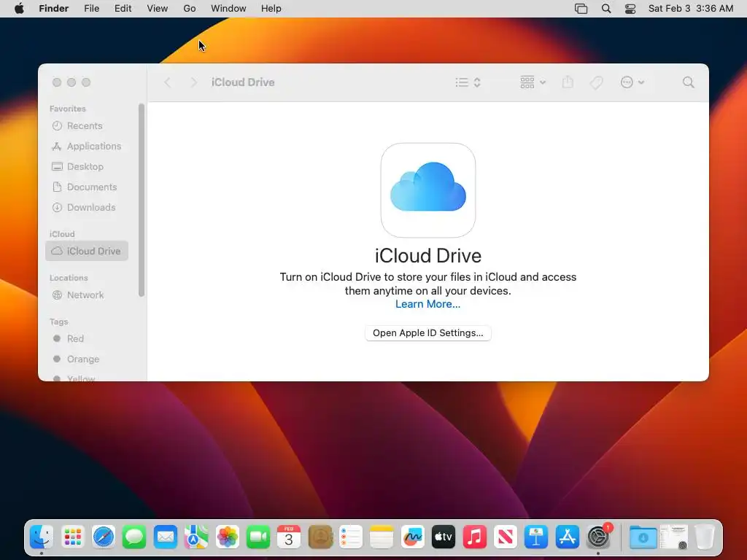Open Photos from the Dock
747x560 pixels.
point(228,537)
